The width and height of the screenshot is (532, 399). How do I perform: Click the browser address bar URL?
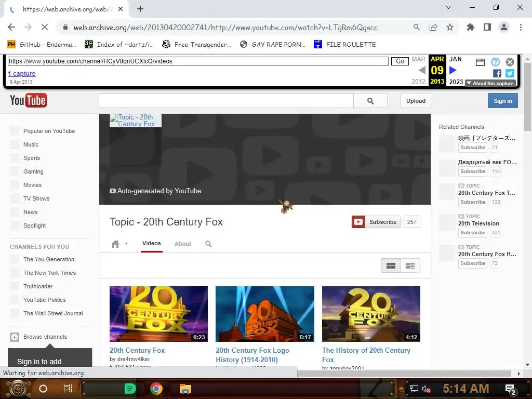[x=225, y=28]
